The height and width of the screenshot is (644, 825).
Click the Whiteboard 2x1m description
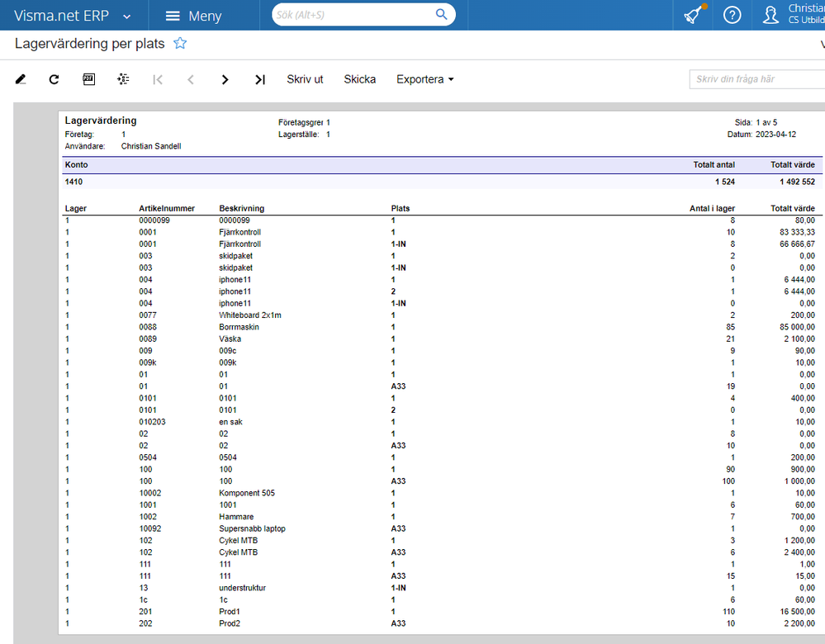click(250, 315)
